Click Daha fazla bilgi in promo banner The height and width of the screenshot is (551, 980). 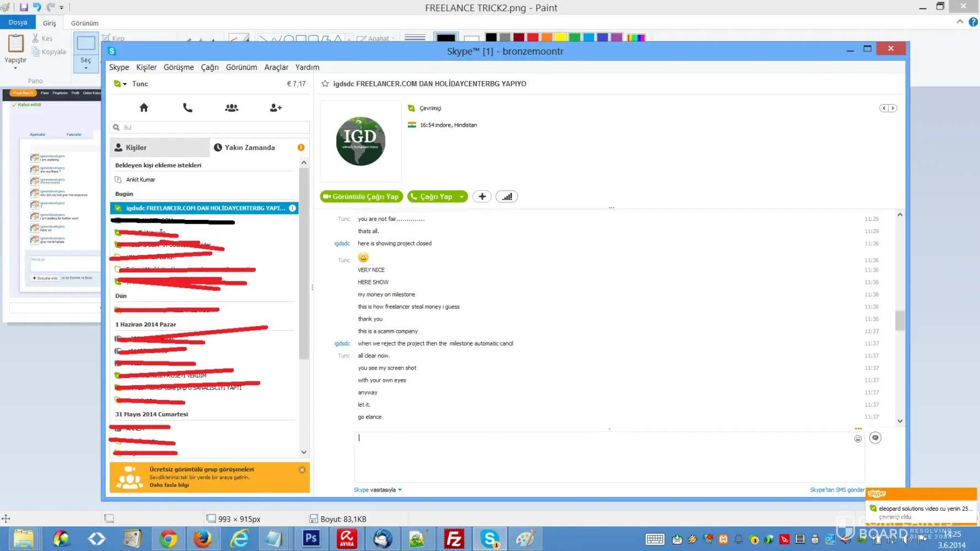[169, 485]
